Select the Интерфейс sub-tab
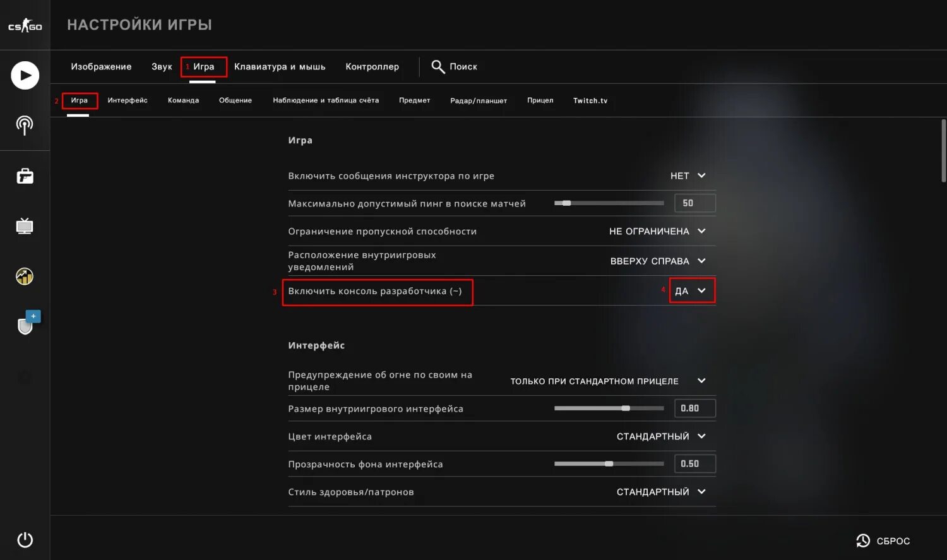 pyautogui.click(x=128, y=100)
